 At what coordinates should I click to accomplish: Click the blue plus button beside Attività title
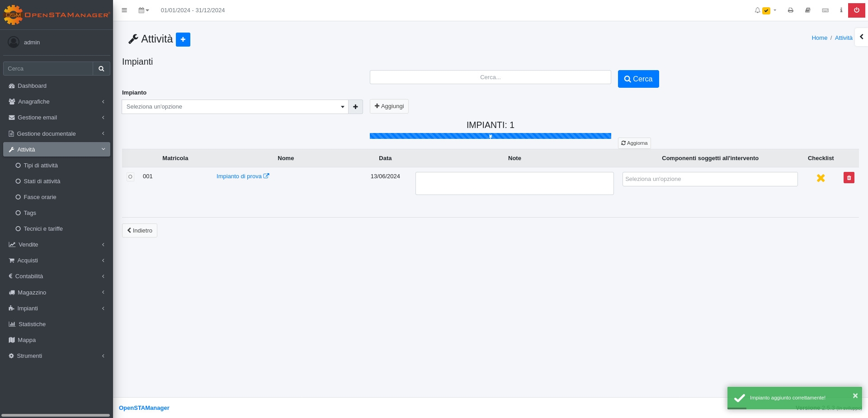click(183, 39)
